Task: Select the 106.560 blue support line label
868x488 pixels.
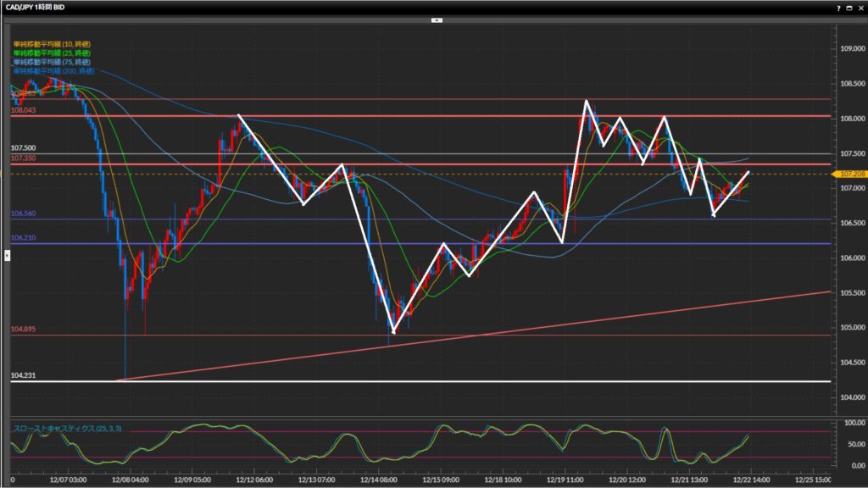Action: (x=24, y=214)
